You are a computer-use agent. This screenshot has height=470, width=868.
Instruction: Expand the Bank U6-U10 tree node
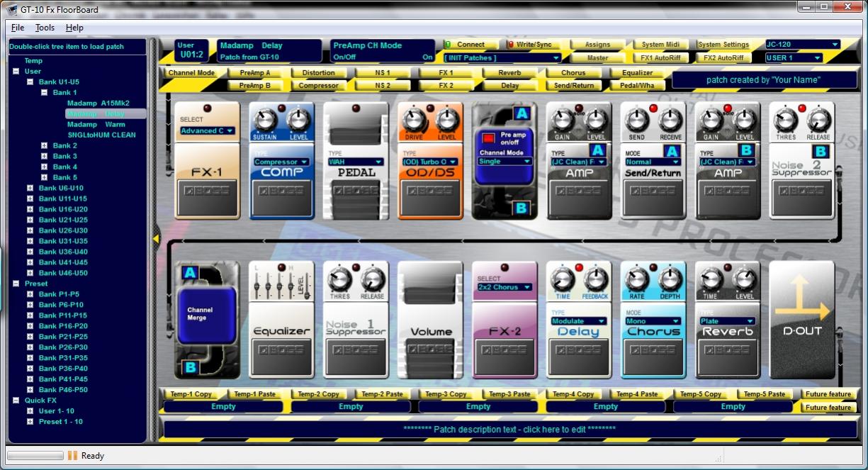point(30,188)
